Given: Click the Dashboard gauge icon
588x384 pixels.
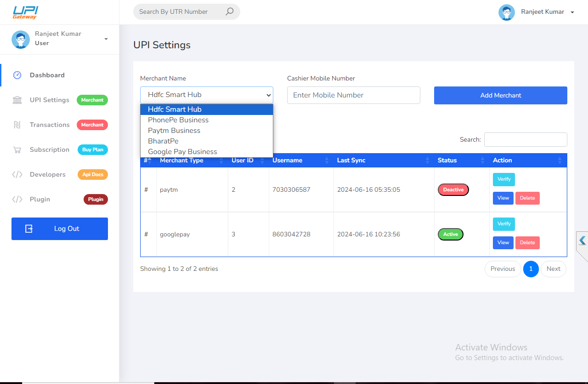Looking at the screenshot, I should 17,75.
